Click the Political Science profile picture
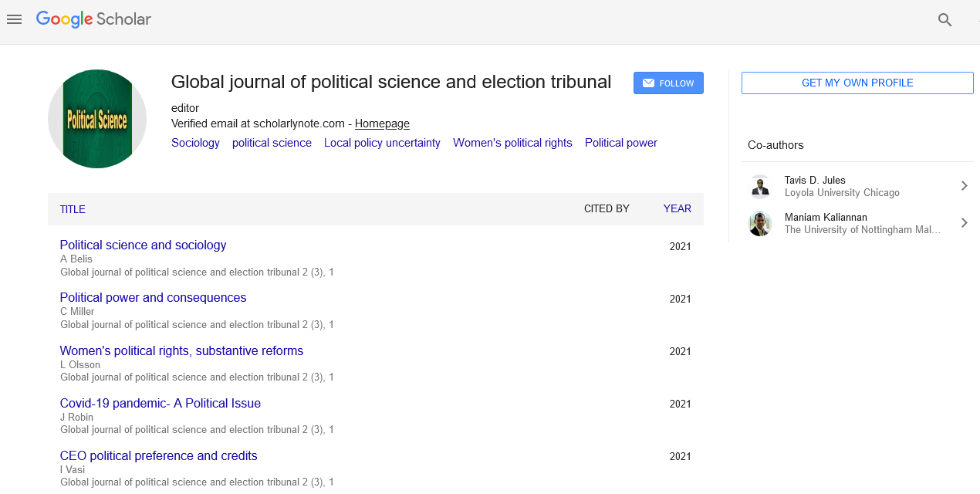980x494 pixels. [x=97, y=119]
